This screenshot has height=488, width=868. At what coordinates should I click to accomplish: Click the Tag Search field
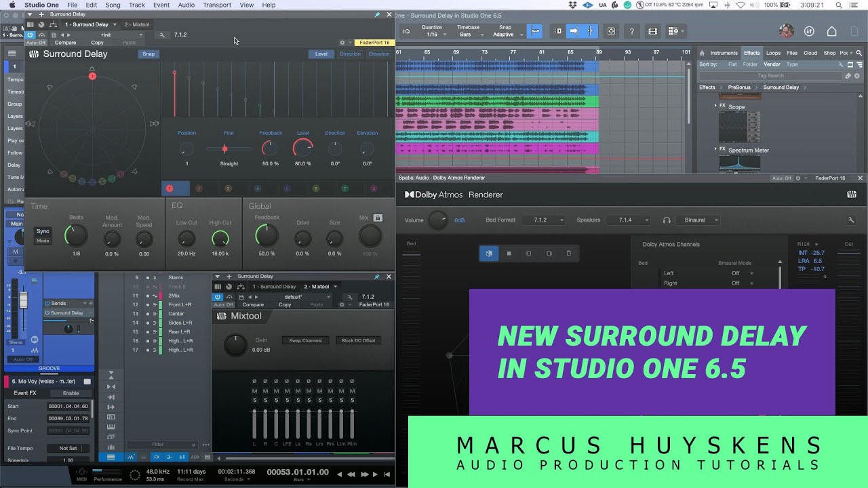(770, 76)
